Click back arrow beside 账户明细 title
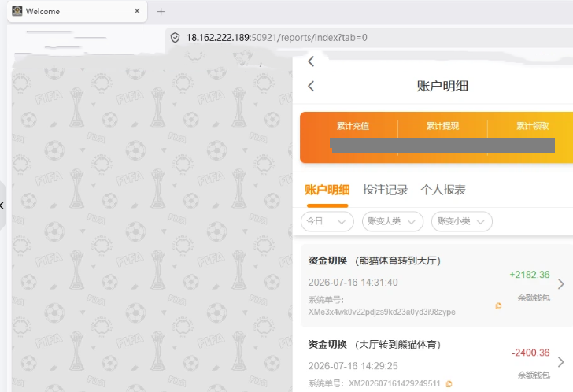 [311, 87]
